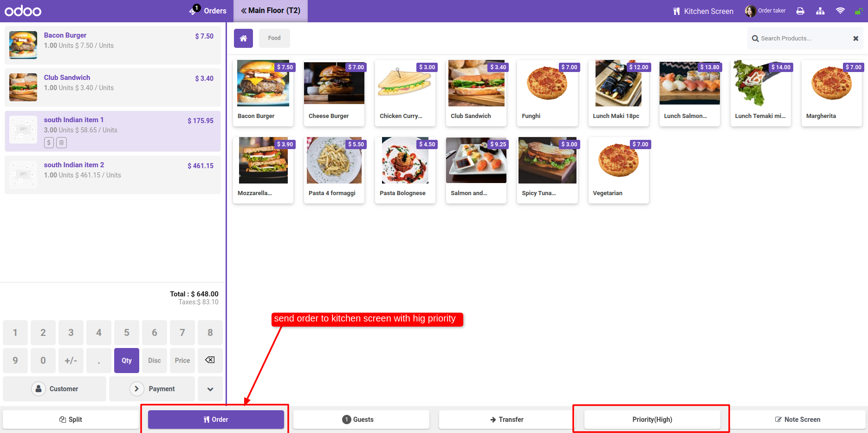
Task: Go to home product category
Action: (243, 38)
